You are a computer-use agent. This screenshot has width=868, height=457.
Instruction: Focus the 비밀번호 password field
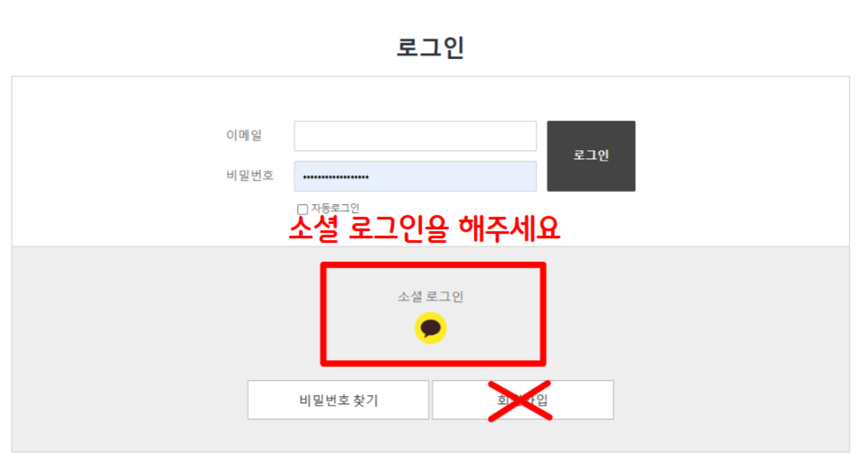(x=415, y=176)
